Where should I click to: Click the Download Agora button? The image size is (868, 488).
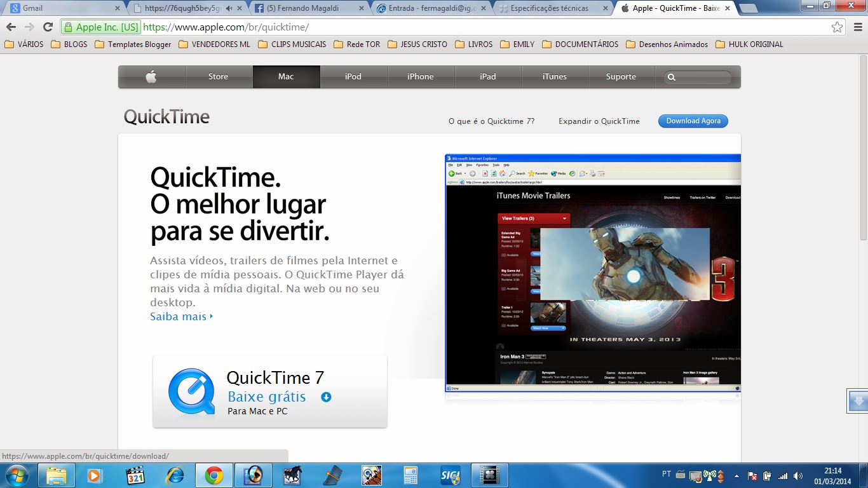[693, 121]
